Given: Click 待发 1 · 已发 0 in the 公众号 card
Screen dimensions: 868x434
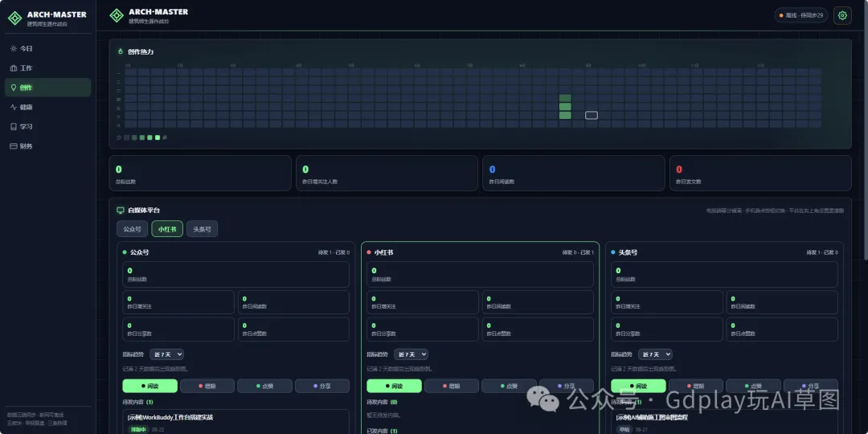Looking at the screenshot, I should tap(334, 252).
